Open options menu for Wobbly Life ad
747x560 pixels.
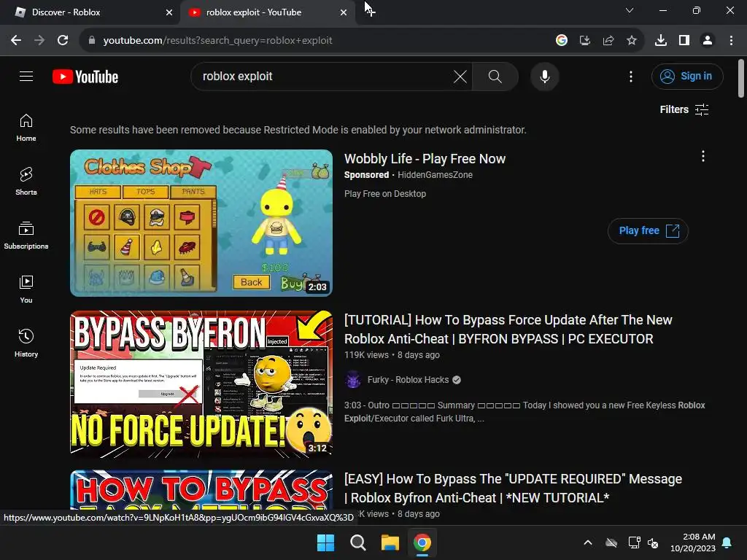(x=703, y=156)
